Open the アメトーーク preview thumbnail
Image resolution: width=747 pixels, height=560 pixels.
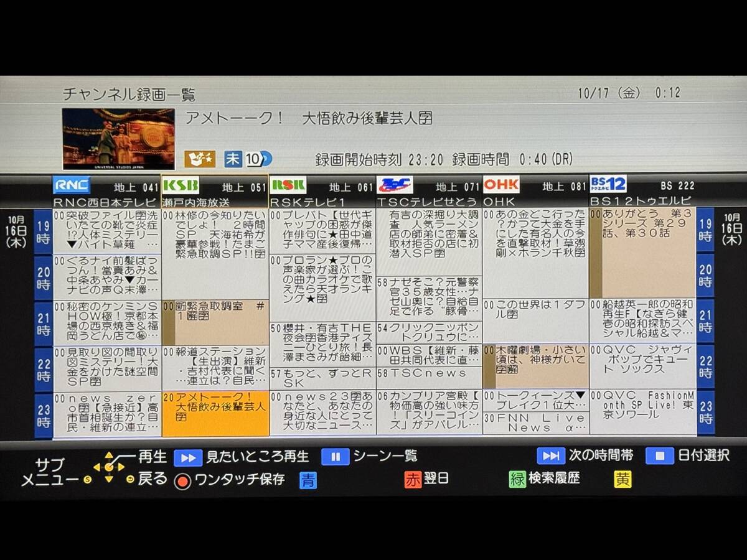pos(118,139)
